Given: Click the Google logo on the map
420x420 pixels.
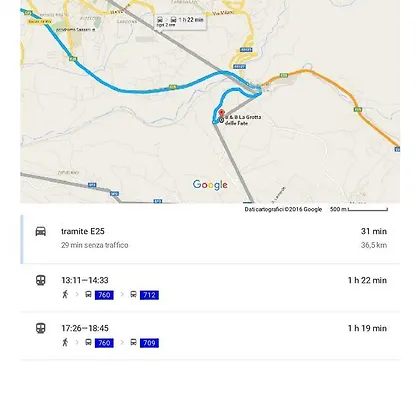Looking at the screenshot, I should click(x=210, y=185).
